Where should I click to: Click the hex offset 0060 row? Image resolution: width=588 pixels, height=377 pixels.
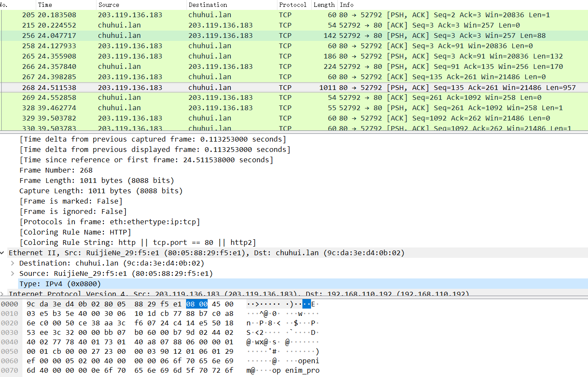[9, 361]
